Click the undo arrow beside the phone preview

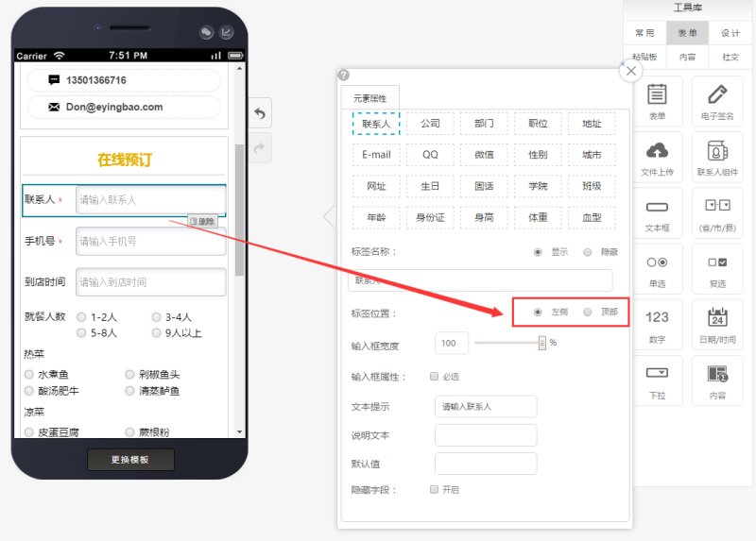(x=260, y=113)
